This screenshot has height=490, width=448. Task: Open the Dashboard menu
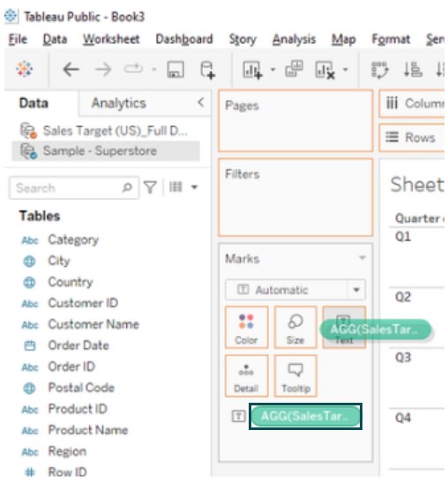pyautogui.click(x=184, y=40)
